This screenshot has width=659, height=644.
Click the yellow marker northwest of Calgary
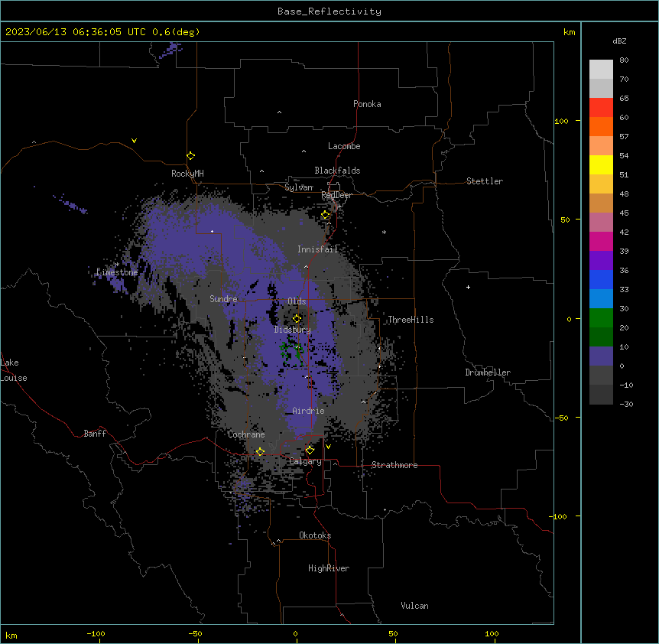pos(260,451)
